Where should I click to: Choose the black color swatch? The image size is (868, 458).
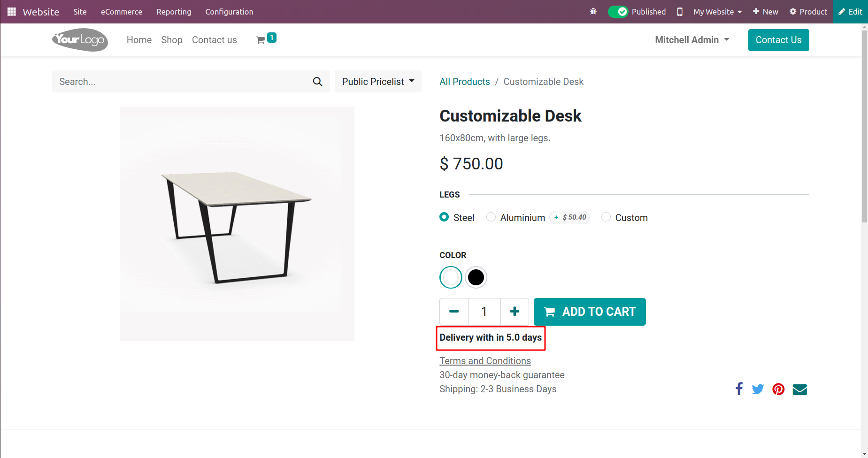point(476,277)
